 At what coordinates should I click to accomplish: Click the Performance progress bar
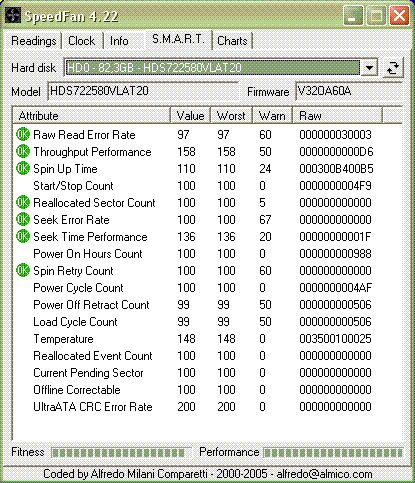333,452
